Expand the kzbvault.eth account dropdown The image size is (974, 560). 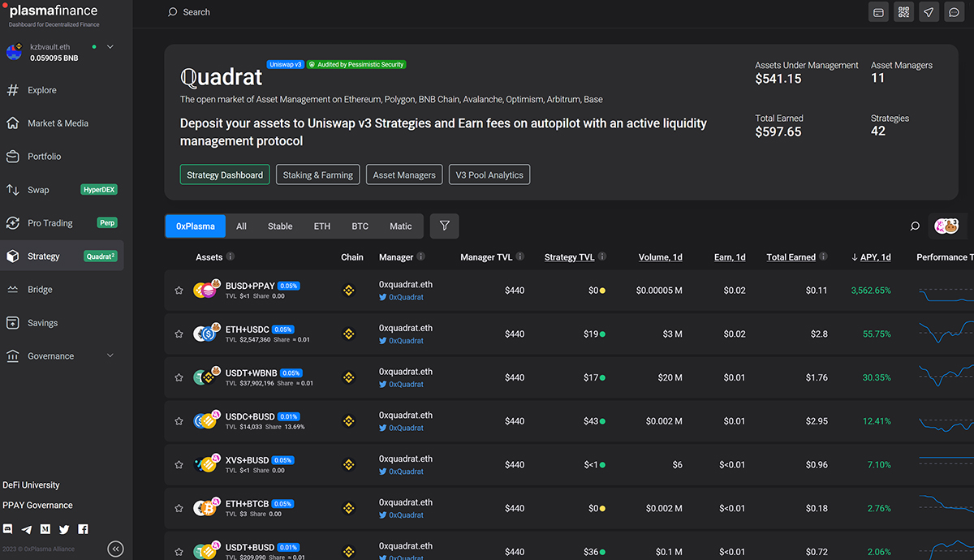pyautogui.click(x=110, y=47)
